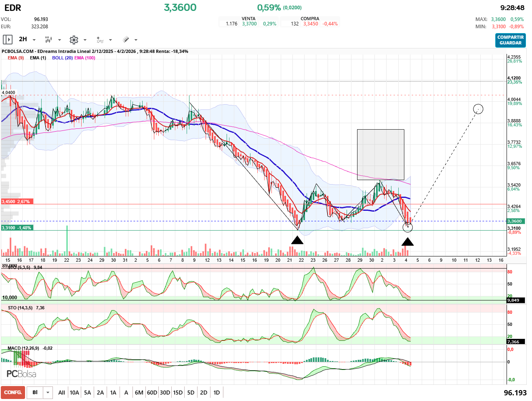Image resolution: width=532 pixels, height=401 pixels.
Task: Click the Heikin Ashi candlestick chart icon
Action: point(48,39)
